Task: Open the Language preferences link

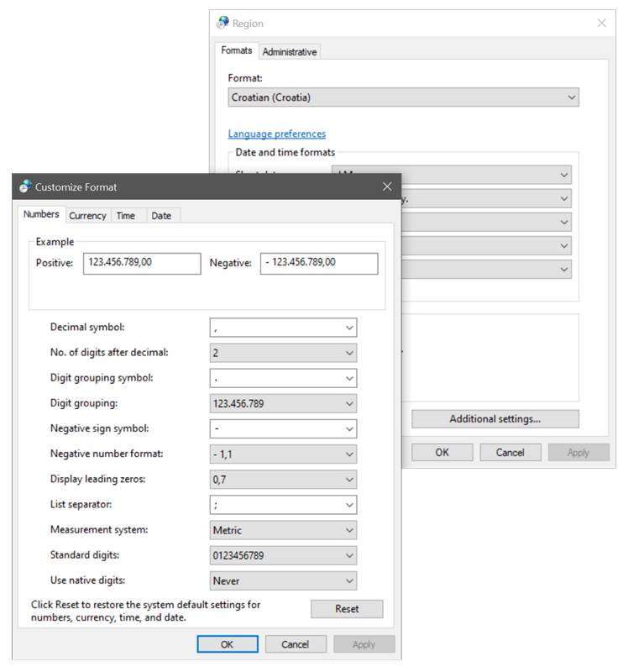Action: [x=277, y=134]
